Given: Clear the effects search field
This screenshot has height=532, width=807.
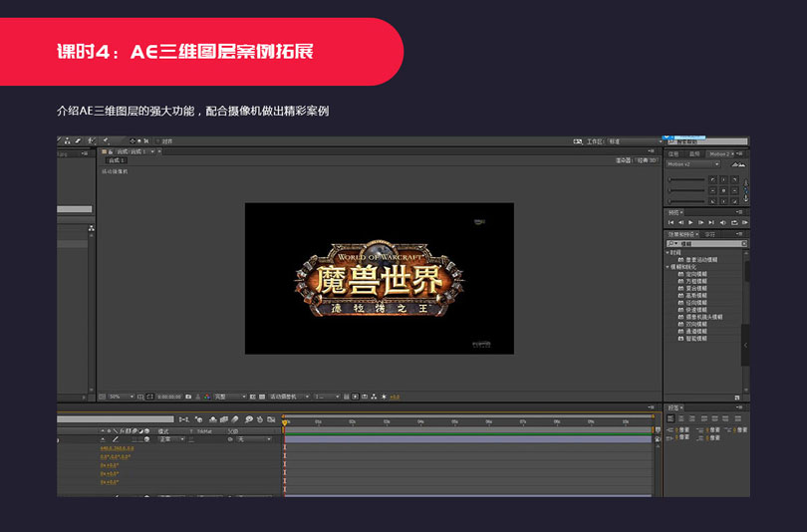Looking at the screenshot, I should pyautogui.click(x=744, y=243).
